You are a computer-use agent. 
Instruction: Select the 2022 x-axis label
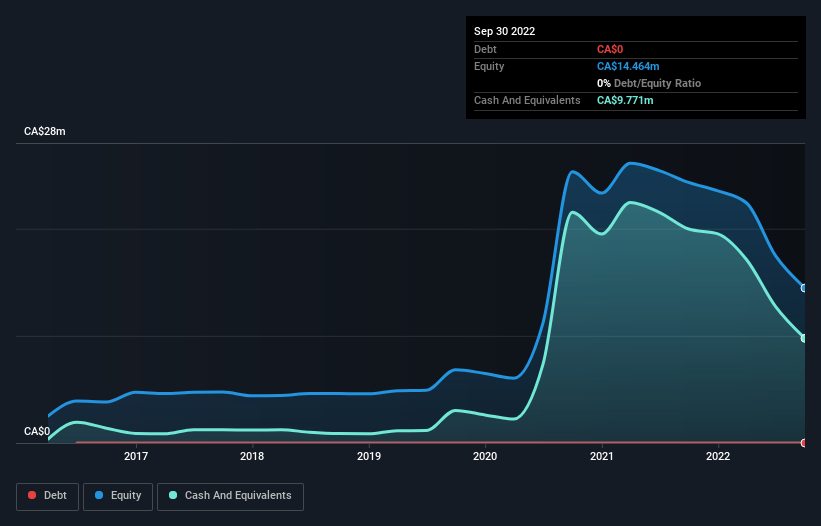[x=718, y=456]
